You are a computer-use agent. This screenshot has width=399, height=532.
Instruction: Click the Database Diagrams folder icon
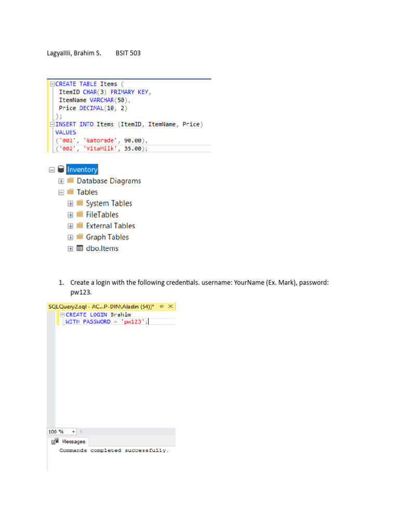pyautogui.click(x=71, y=180)
